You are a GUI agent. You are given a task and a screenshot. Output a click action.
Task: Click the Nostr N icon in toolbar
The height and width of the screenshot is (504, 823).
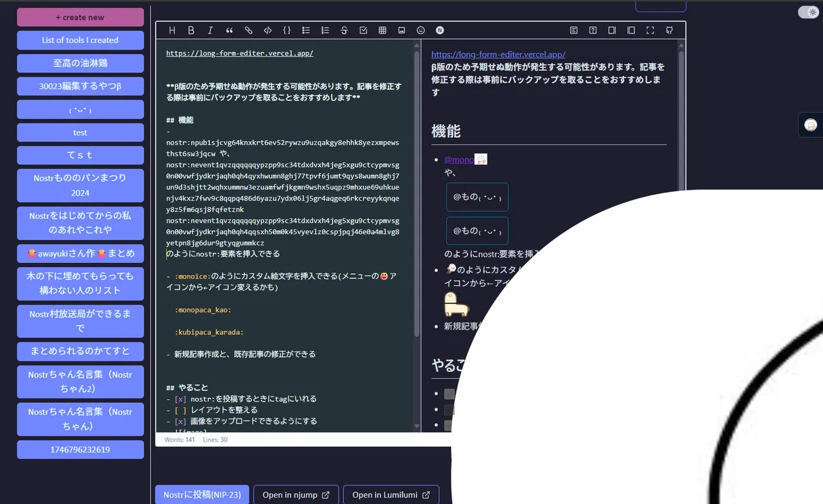[x=440, y=30]
